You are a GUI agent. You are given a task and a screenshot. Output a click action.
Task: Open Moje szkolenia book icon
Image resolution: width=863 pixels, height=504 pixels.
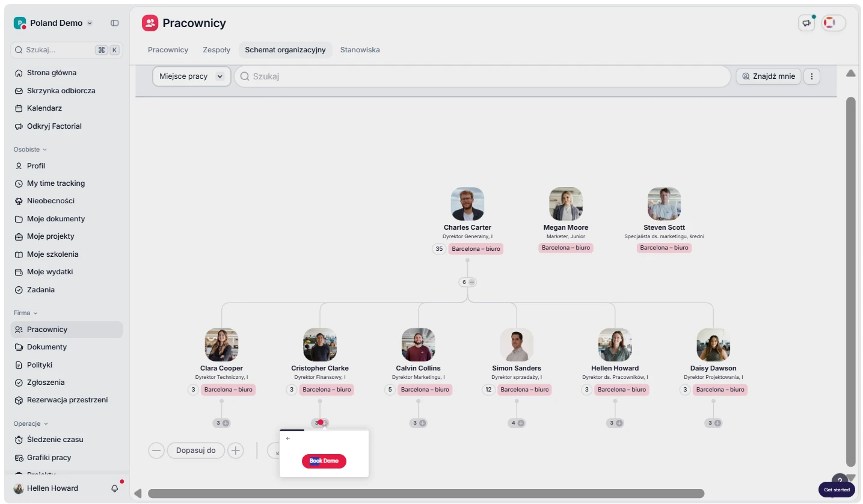(x=19, y=254)
